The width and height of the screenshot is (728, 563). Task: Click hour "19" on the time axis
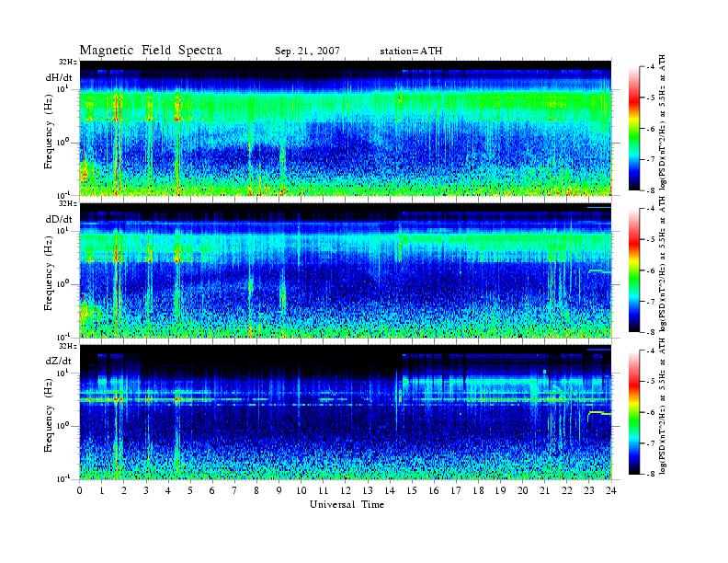coord(500,490)
